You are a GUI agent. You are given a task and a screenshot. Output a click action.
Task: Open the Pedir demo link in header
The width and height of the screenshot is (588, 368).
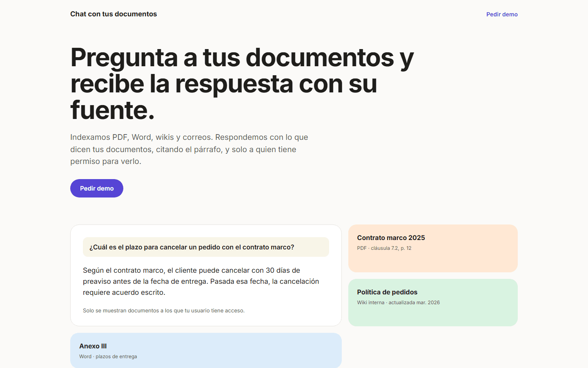tap(502, 14)
